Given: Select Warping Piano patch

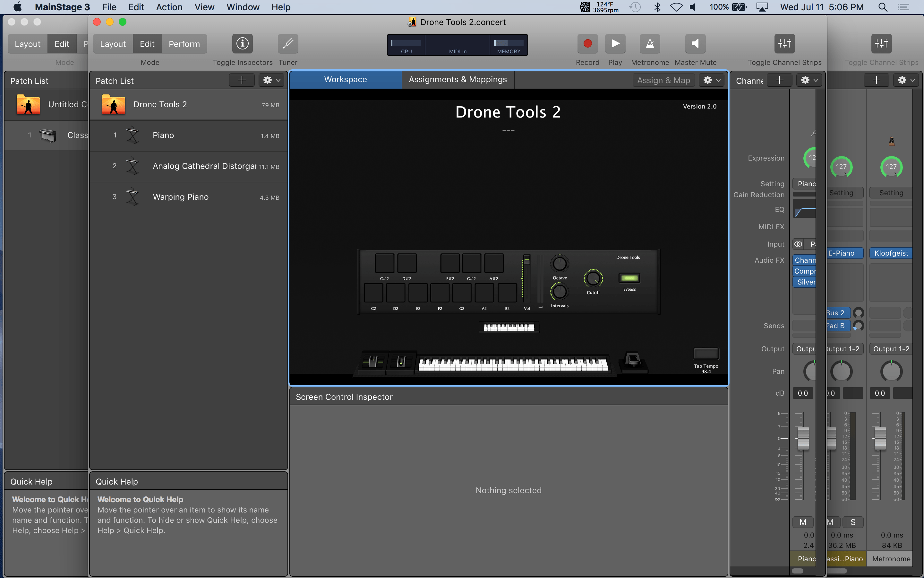Looking at the screenshot, I should pos(188,197).
